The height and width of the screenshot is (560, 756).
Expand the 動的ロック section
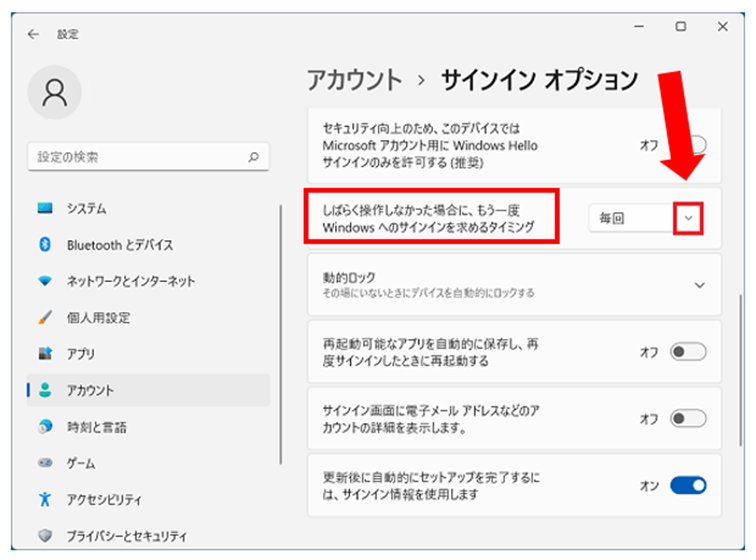pos(514,285)
